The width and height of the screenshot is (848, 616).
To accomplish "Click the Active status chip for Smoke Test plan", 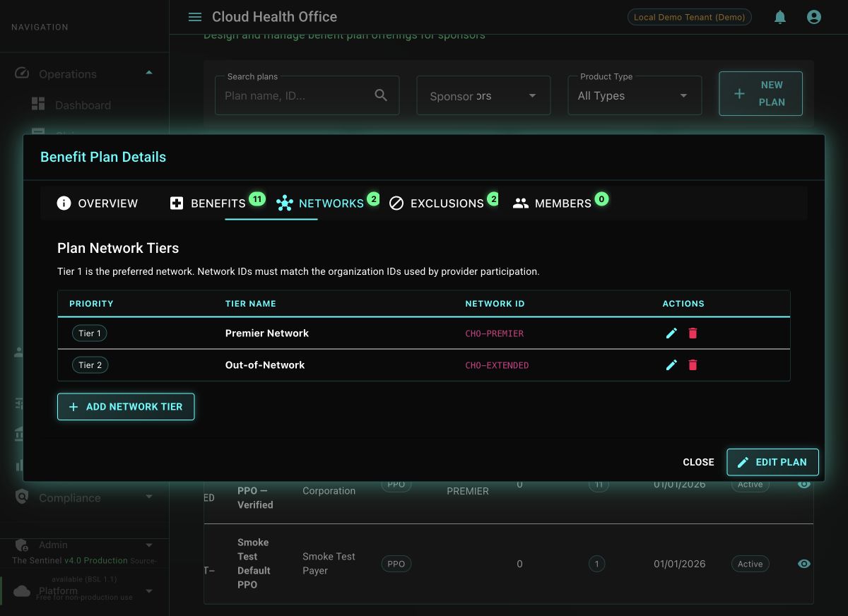I will coord(750,564).
